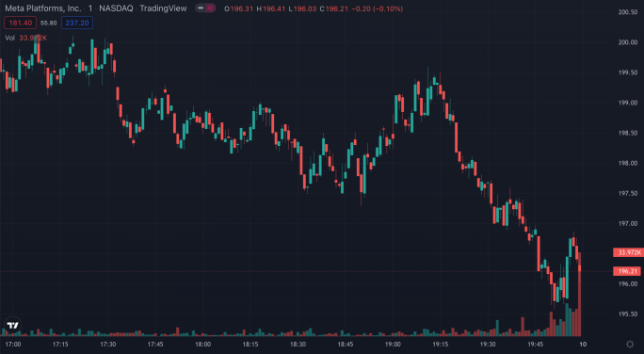644x354 pixels.
Task: Click the 197.50 price axis label
Action: [628, 193]
